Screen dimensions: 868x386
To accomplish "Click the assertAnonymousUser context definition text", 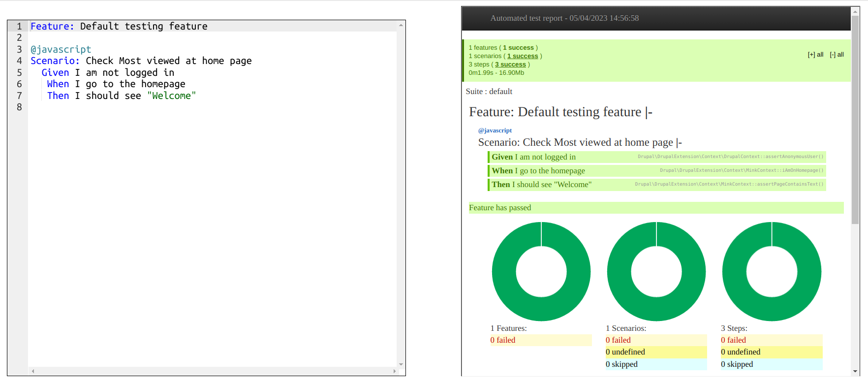I will coord(731,157).
